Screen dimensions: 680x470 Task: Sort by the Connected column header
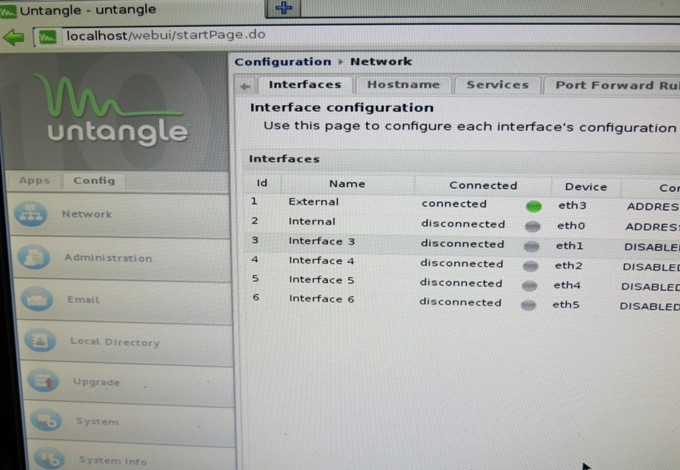(483, 186)
